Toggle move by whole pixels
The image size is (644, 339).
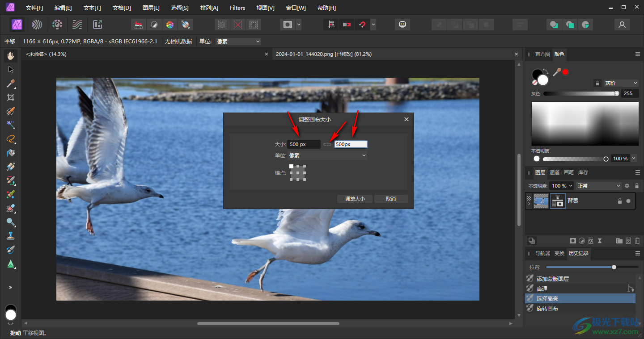pyautogui.click(x=347, y=25)
